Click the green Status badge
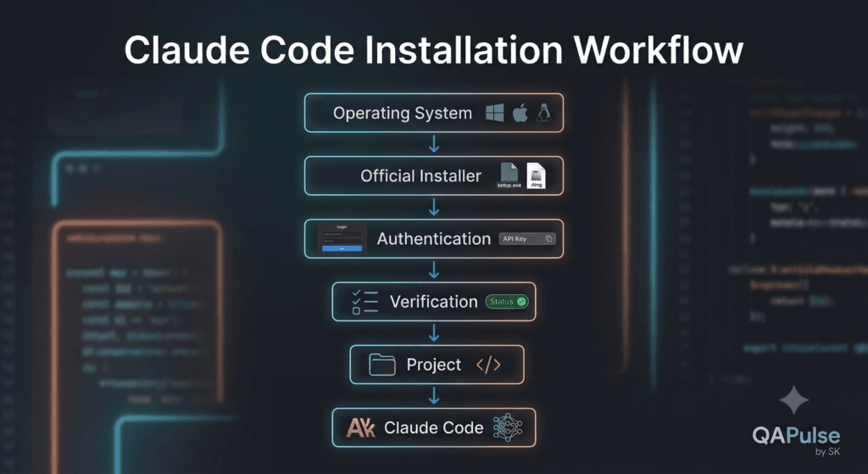 pos(507,302)
